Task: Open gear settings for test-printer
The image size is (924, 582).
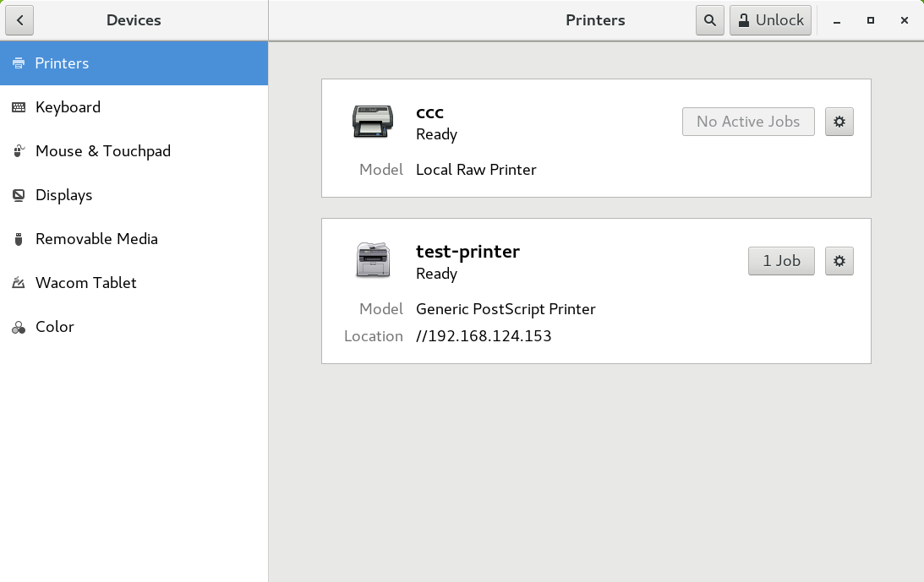Action: tap(839, 261)
